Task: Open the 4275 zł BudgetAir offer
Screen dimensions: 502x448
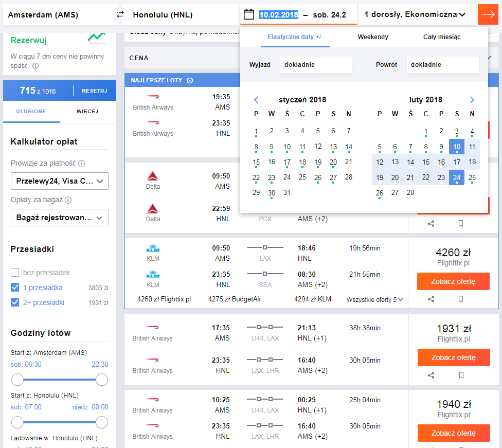Action: pos(235,299)
